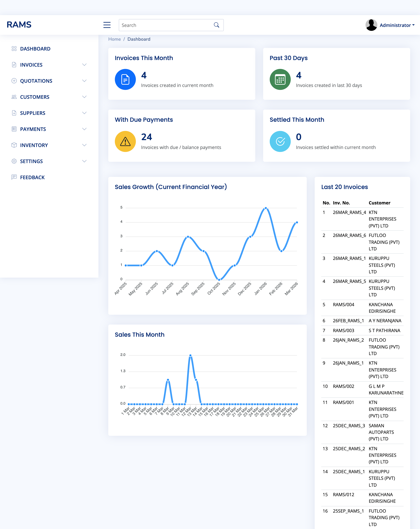Select the Suppliers document icon
This screenshot has width=420, height=529.
14,113
